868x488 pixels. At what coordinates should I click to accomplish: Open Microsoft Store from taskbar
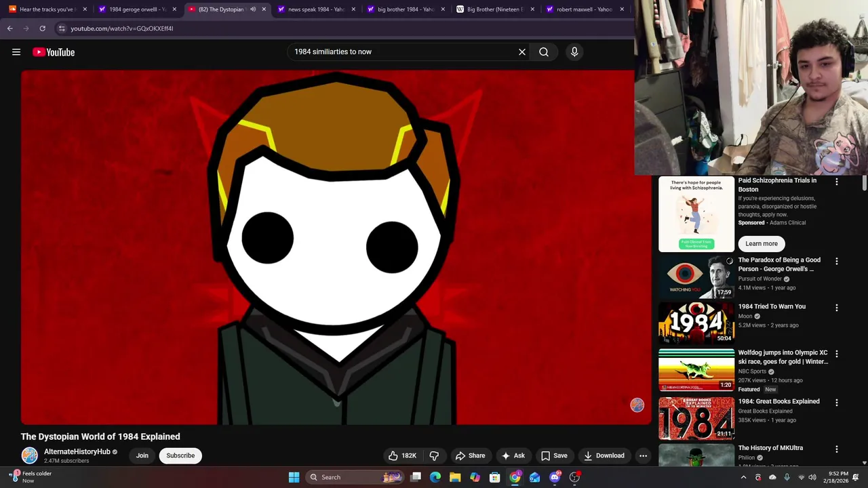pyautogui.click(x=495, y=477)
